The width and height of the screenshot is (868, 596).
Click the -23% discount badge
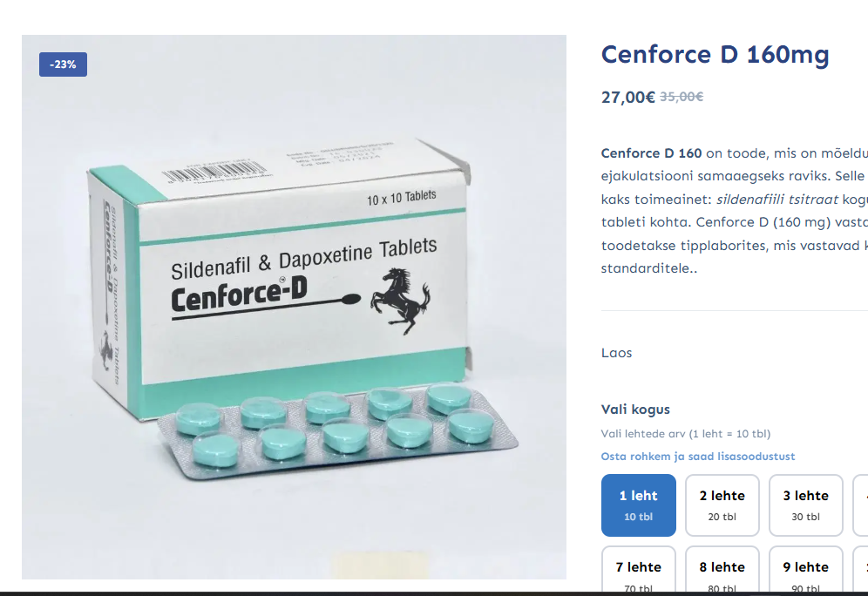[63, 64]
